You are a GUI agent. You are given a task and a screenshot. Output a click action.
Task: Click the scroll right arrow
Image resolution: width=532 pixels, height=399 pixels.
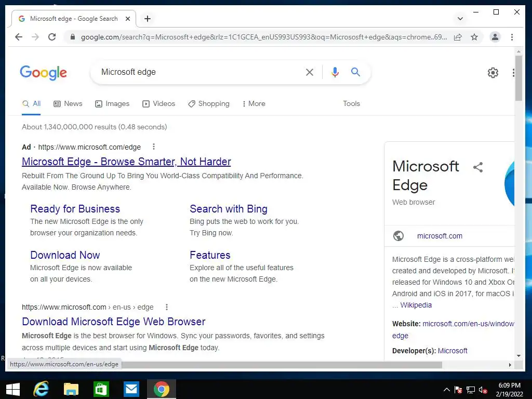510,365
